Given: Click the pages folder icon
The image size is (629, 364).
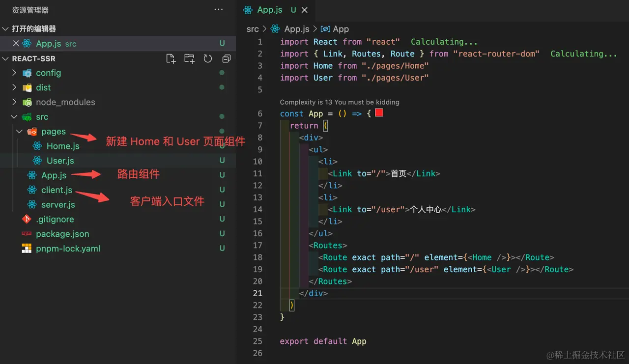Looking at the screenshot, I should [32, 131].
